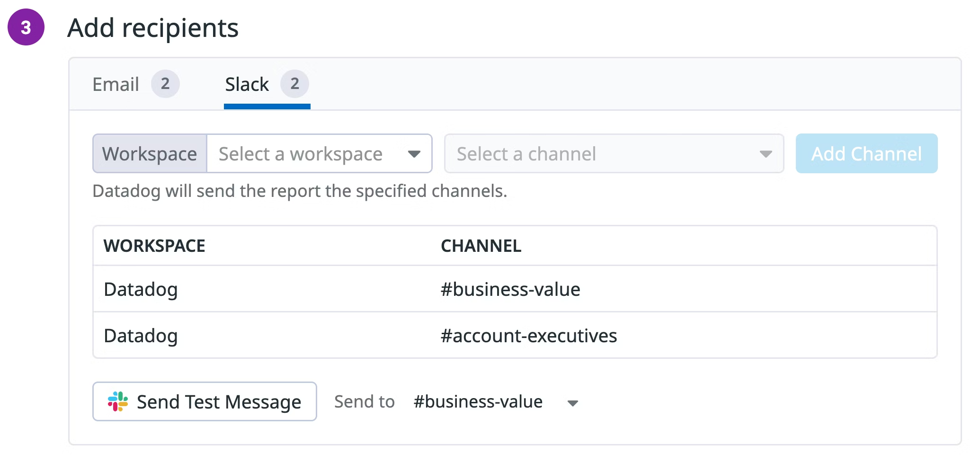Click the purple step 3 badge
This screenshot has height=462, width=980.
(x=26, y=27)
